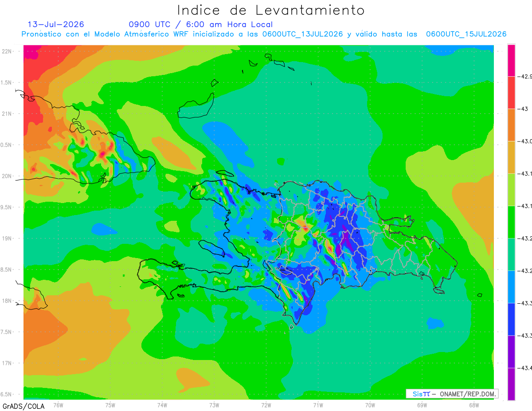The width and height of the screenshot is (532, 411).
Task: Pick the orange colorbar swatch
Action: (x=511, y=125)
